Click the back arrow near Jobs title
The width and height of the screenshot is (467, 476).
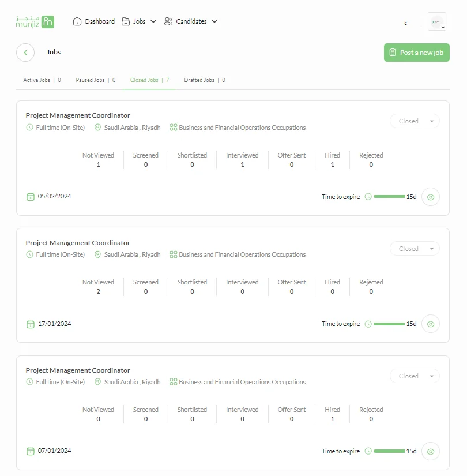tap(25, 53)
